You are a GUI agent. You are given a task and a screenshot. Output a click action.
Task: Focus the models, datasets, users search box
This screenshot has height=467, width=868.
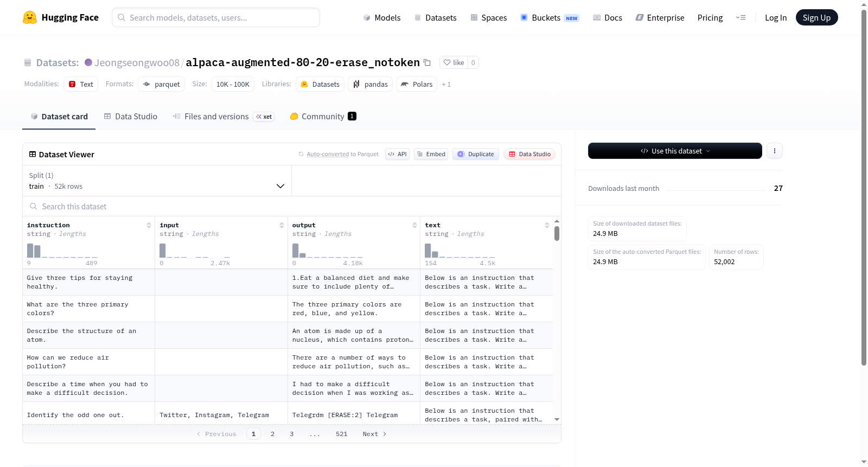point(216,17)
